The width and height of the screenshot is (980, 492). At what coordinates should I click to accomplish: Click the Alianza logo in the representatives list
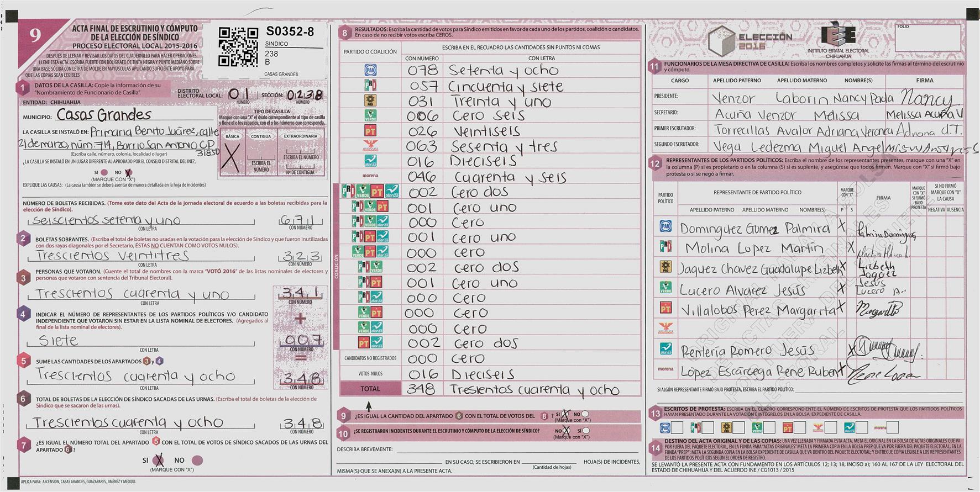point(665,349)
